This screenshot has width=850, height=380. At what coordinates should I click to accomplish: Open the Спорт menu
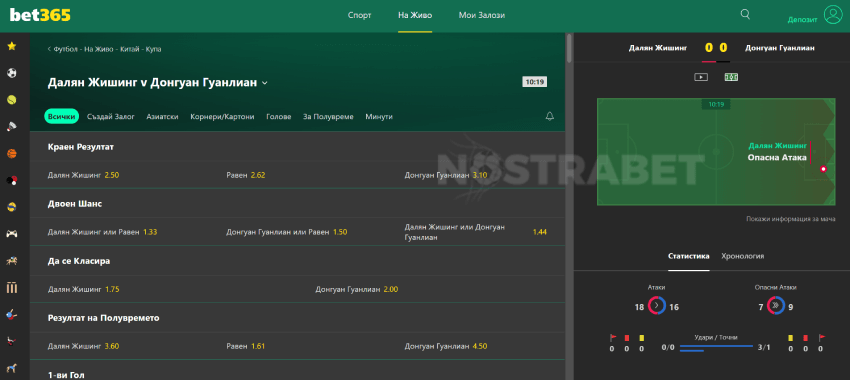coord(359,15)
